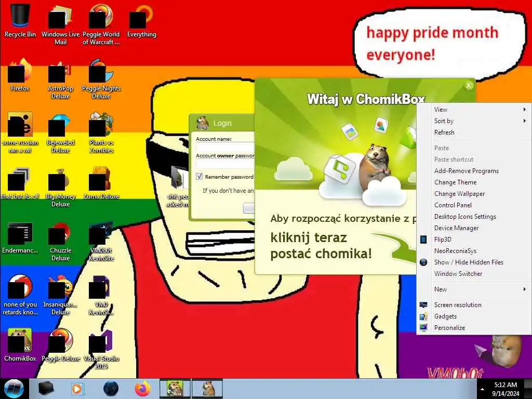Open the black folder taskbar icon
The width and height of the screenshot is (532, 399).
coord(46,389)
